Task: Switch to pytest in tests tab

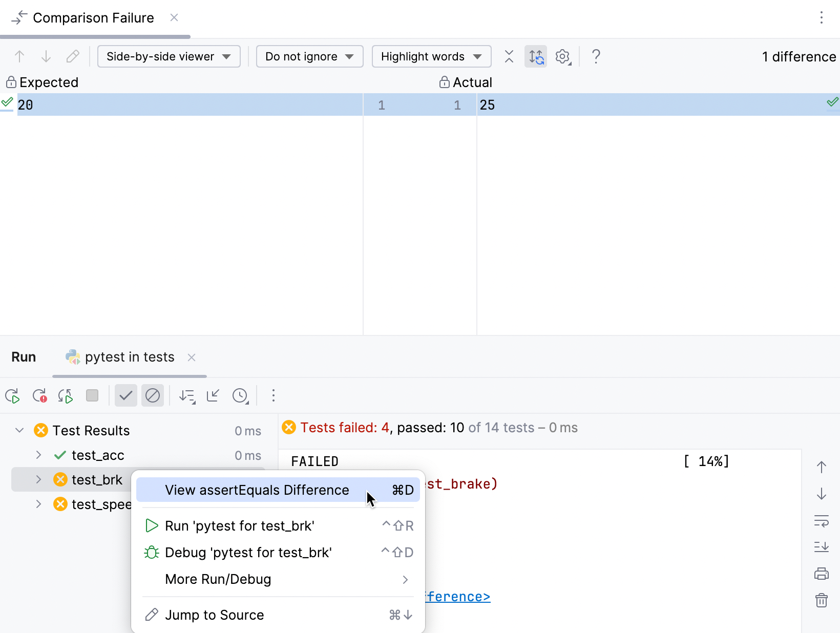Action: tap(129, 357)
